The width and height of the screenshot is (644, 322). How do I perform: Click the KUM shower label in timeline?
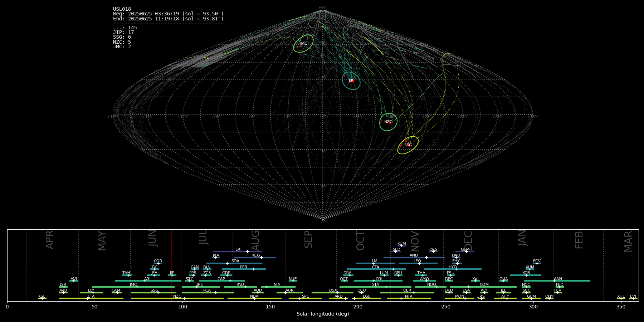(x=402, y=244)
